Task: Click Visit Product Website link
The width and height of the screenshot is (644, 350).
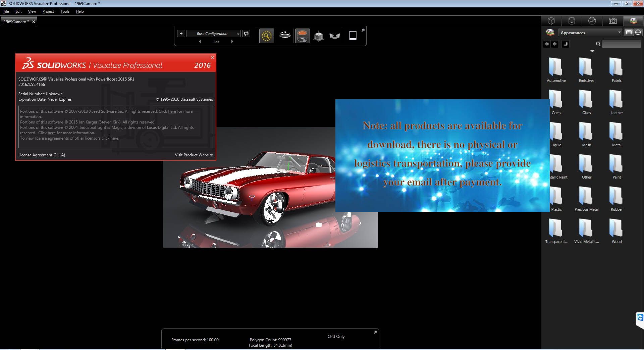Action: coord(194,155)
